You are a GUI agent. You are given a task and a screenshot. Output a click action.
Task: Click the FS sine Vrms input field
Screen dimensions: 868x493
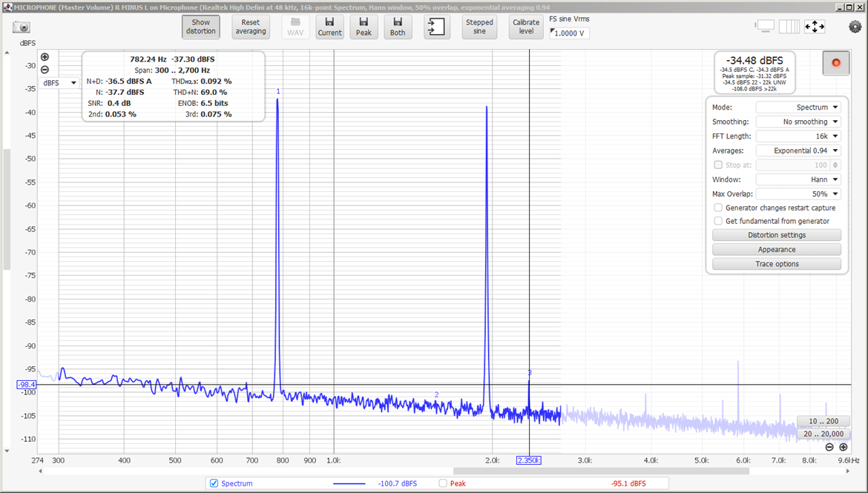(570, 33)
